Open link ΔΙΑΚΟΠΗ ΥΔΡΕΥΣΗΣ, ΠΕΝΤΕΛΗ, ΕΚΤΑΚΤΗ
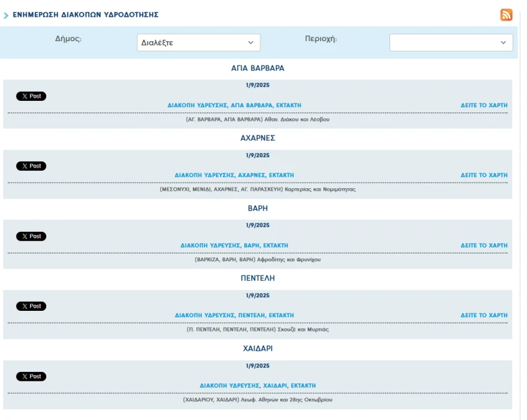 click(235, 315)
